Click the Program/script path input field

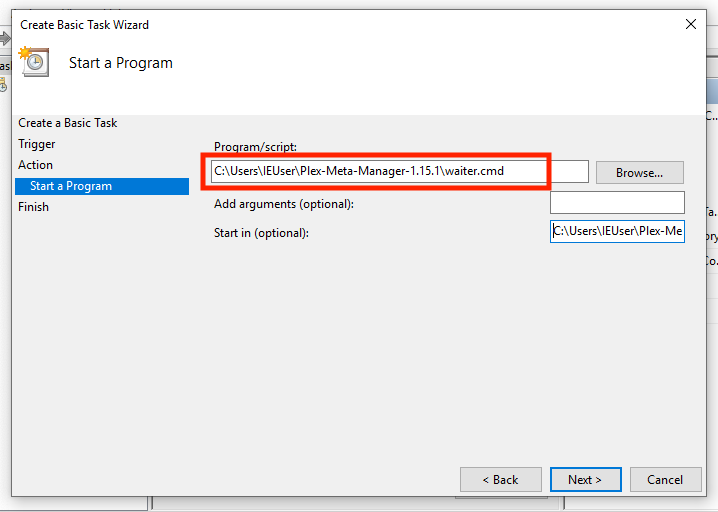[x=399, y=171]
